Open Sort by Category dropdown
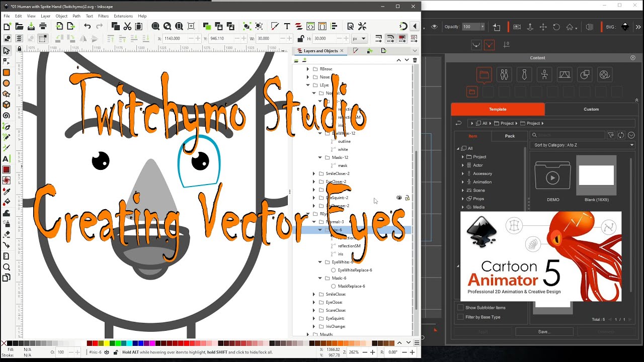The height and width of the screenshot is (362, 644). 583,145
